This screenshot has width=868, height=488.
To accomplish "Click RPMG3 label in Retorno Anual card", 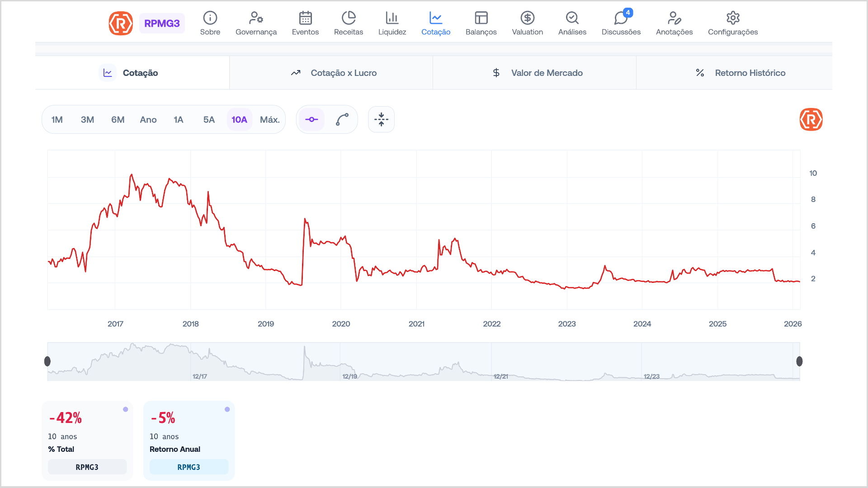I will click(x=189, y=467).
